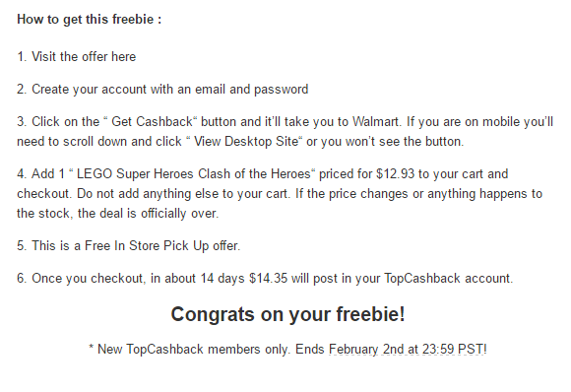Screen dimensions: 571x392
Task: Click 'email and password' text in step 2
Action: click(x=252, y=90)
